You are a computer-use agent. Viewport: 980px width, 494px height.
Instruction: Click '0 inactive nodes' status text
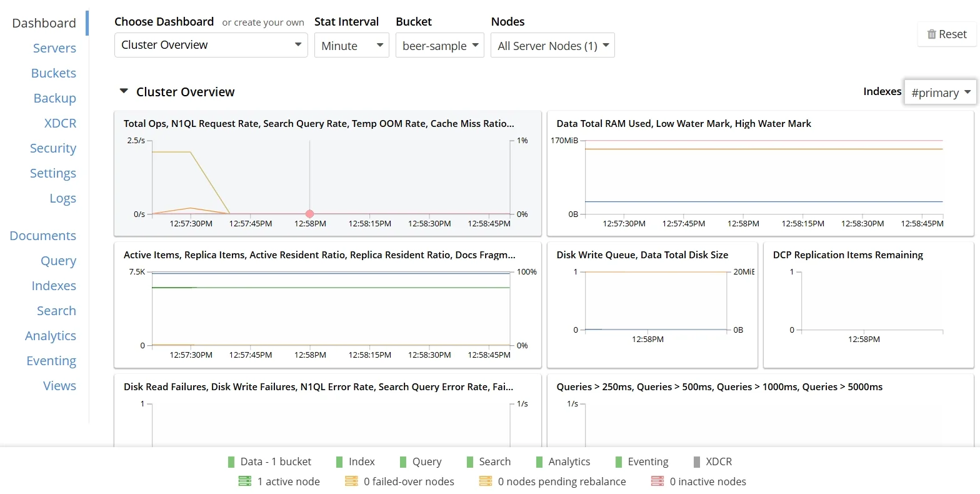708,481
